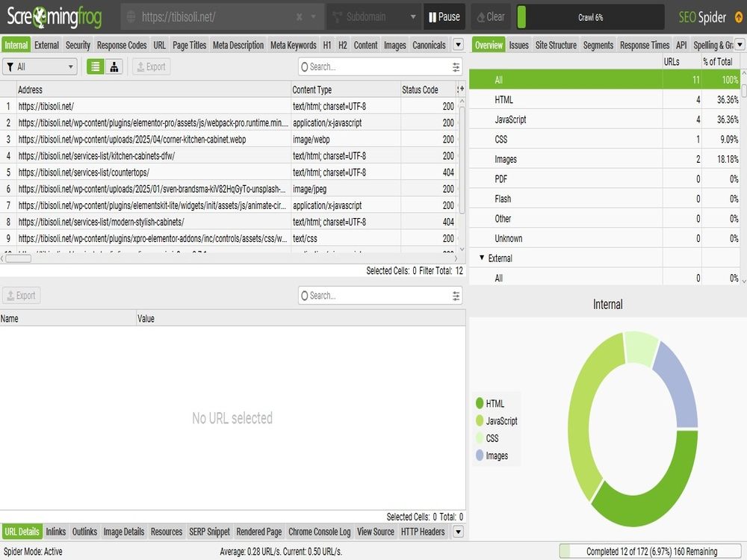Click the lower panel Export button
Viewport: 747px width, 560px height.
[x=22, y=295]
